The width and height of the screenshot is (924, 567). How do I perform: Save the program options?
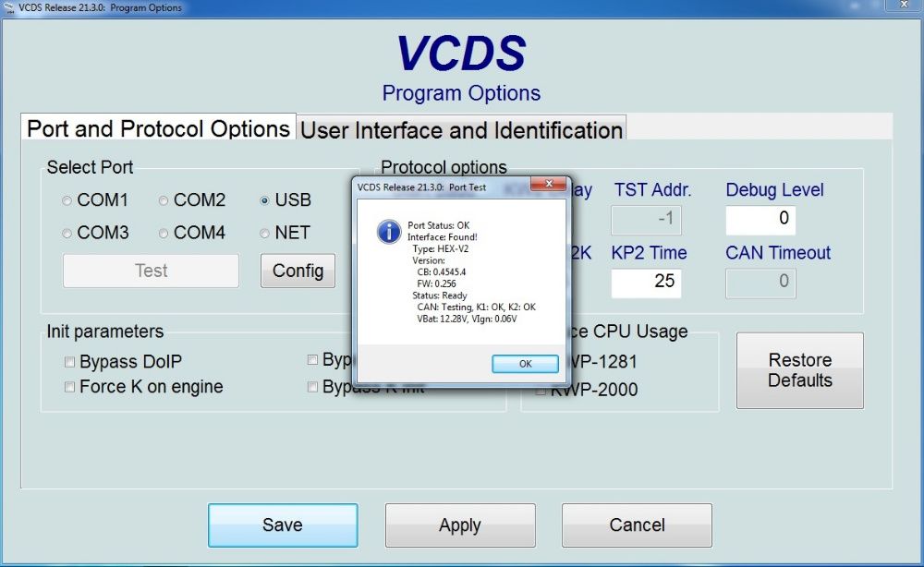(282, 525)
